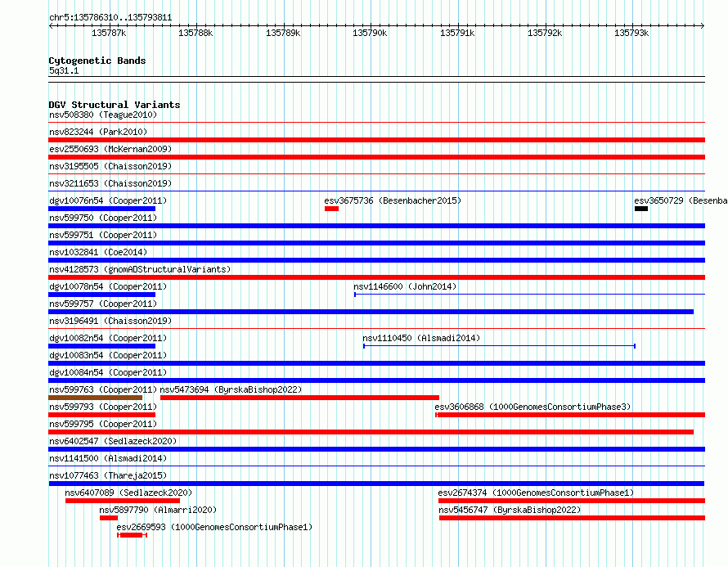Click the 135787k ruler position

(x=109, y=33)
